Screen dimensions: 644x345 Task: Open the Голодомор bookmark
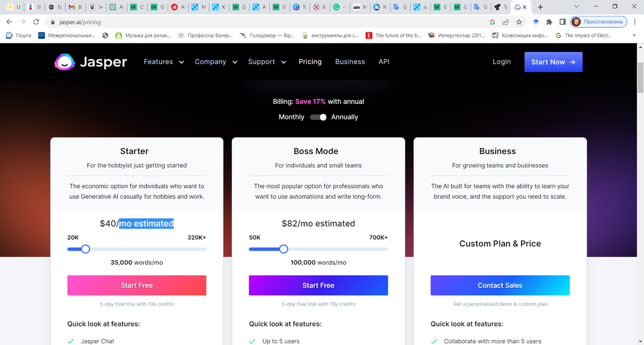267,36
